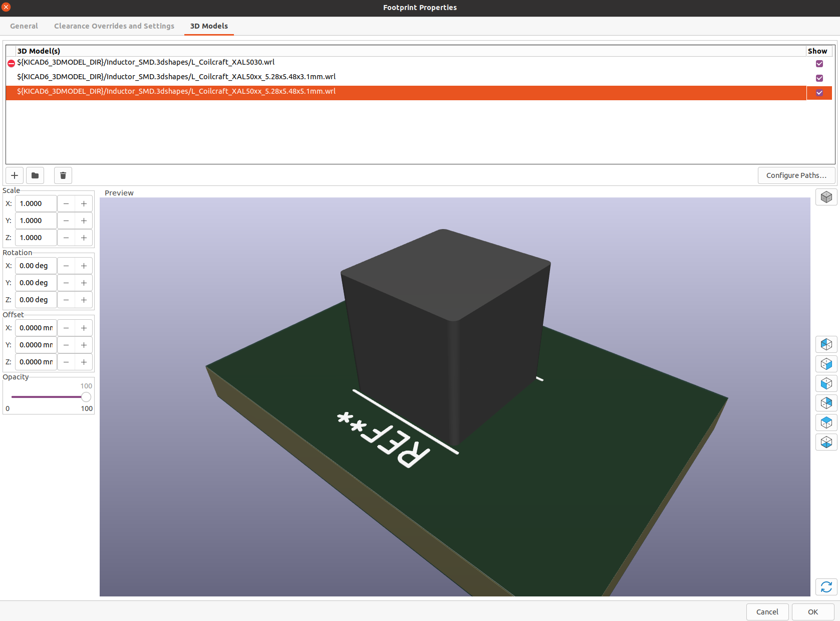This screenshot has width=840, height=621.
Task: Click the reload board refresh icon
Action: coord(826,586)
